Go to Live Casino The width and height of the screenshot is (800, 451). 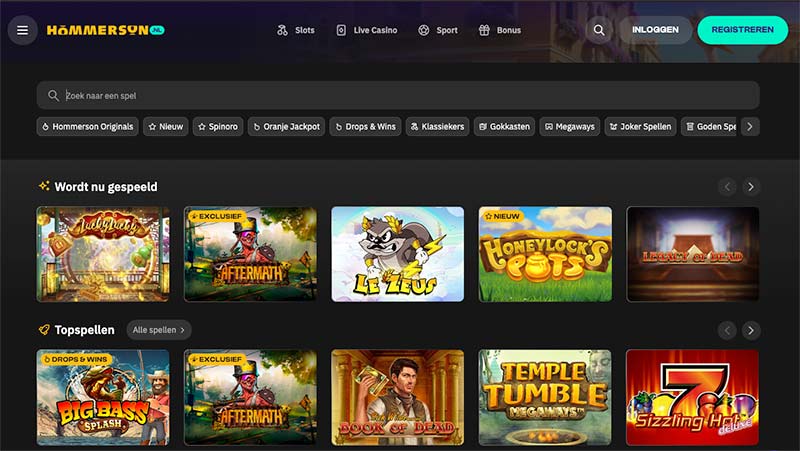[366, 30]
